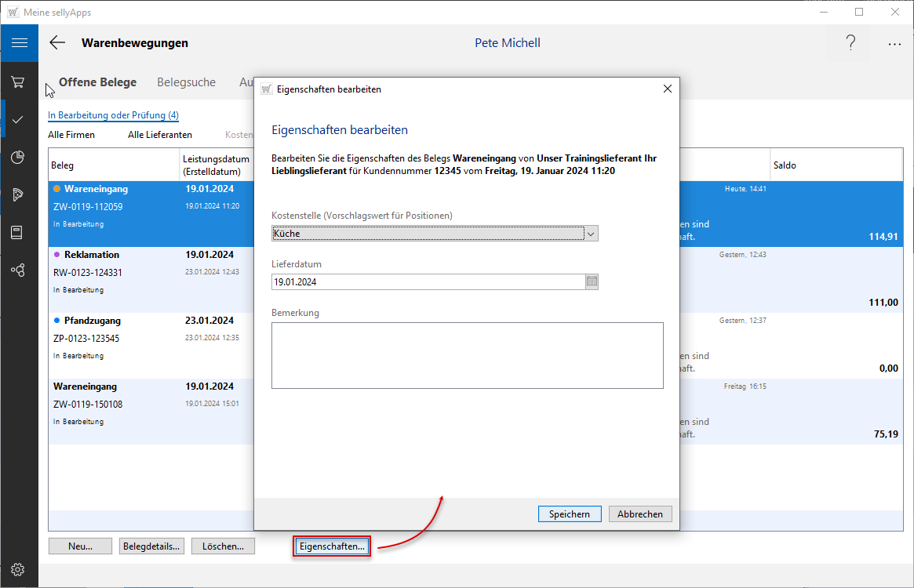914x588 pixels.
Task: Switch to the Belegsuche tab
Action: 186,82
